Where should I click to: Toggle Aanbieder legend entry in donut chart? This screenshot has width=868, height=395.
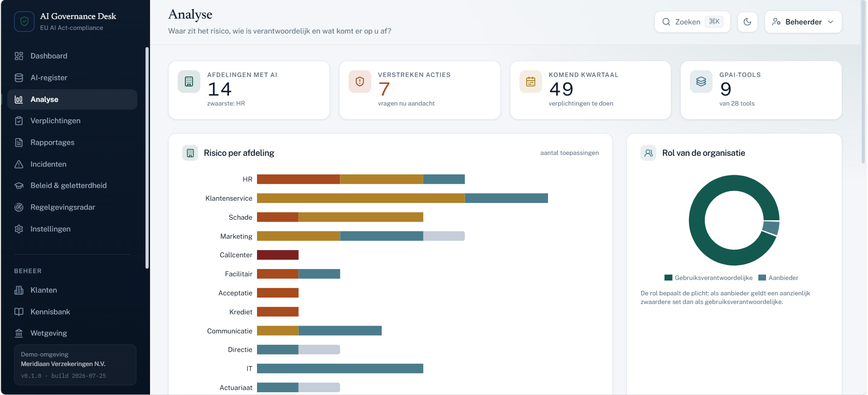[778, 278]
